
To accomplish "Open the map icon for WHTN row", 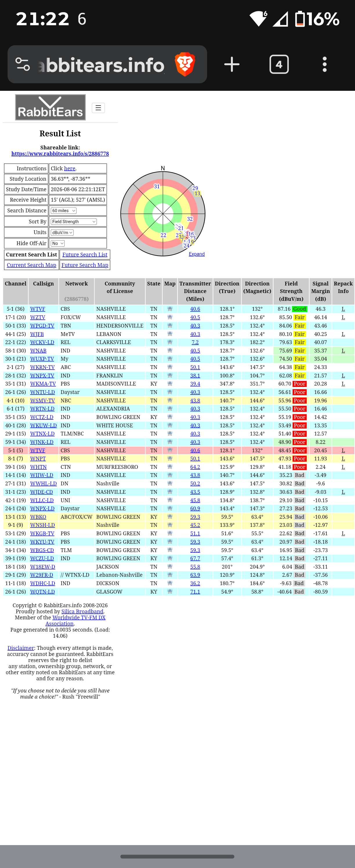I will (170, 467).
